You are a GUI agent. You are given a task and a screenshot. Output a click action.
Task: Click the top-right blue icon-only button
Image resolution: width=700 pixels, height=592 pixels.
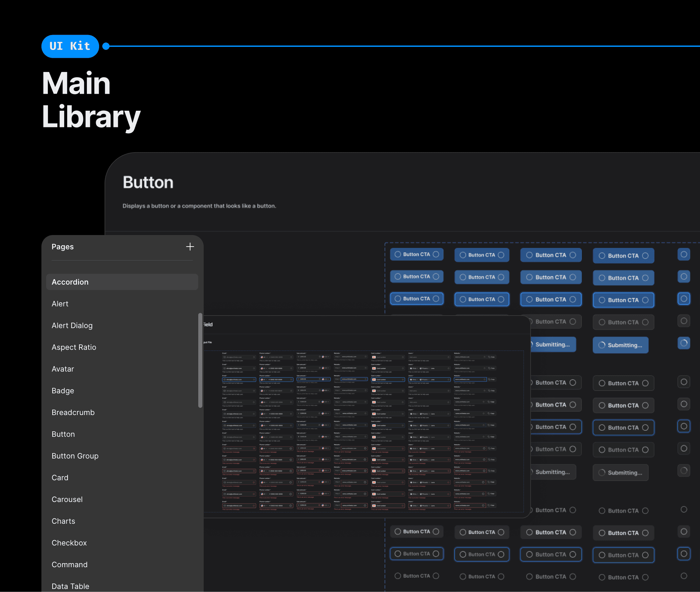click(684, 254)
